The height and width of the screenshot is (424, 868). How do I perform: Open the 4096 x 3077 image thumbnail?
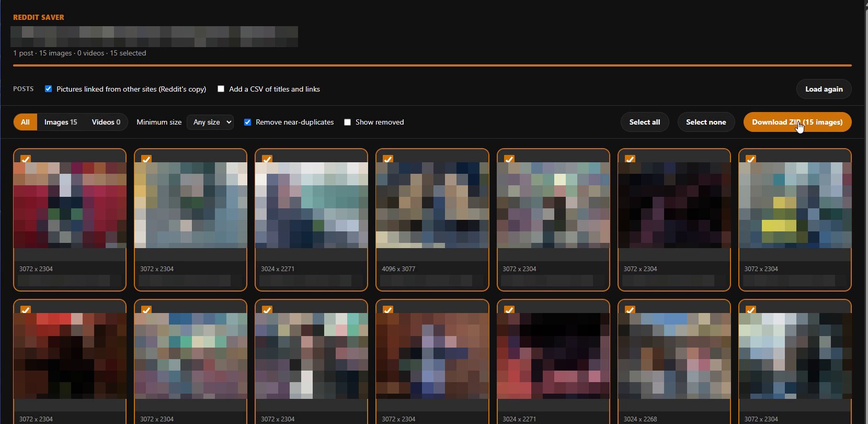pyautogui.click(x=432, y=205)
